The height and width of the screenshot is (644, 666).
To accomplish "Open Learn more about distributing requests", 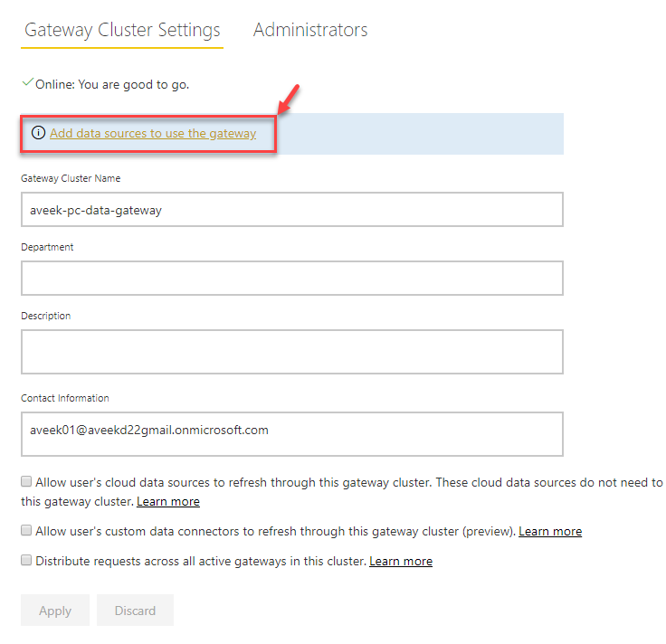I will pyautogui.click(x=401, y=561).
